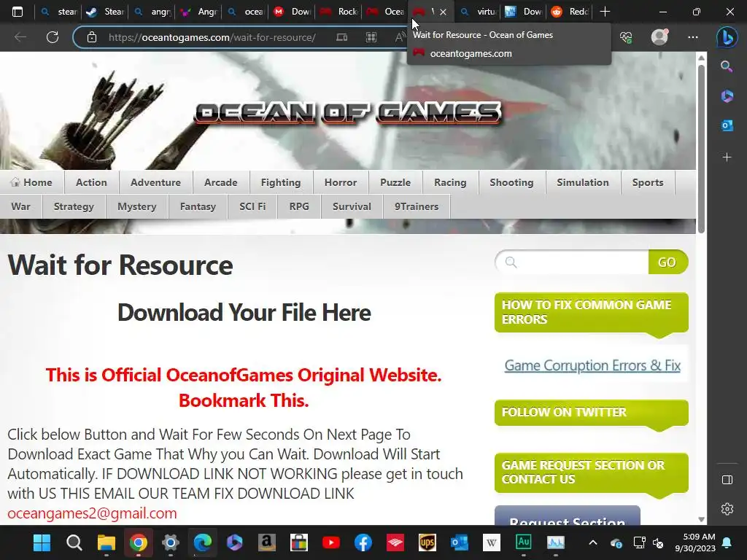
Task: Open the War category
Action: click(x=21, y=206)
